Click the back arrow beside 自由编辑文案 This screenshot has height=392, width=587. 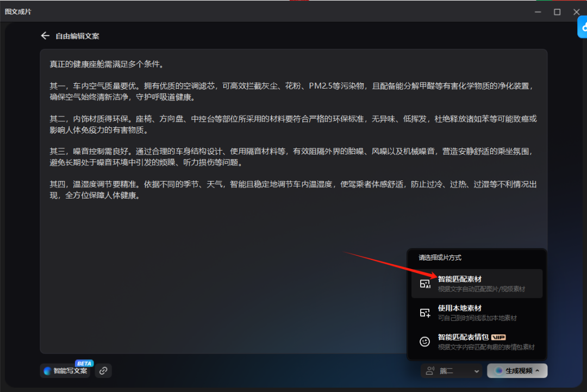(x=45, y=36)
